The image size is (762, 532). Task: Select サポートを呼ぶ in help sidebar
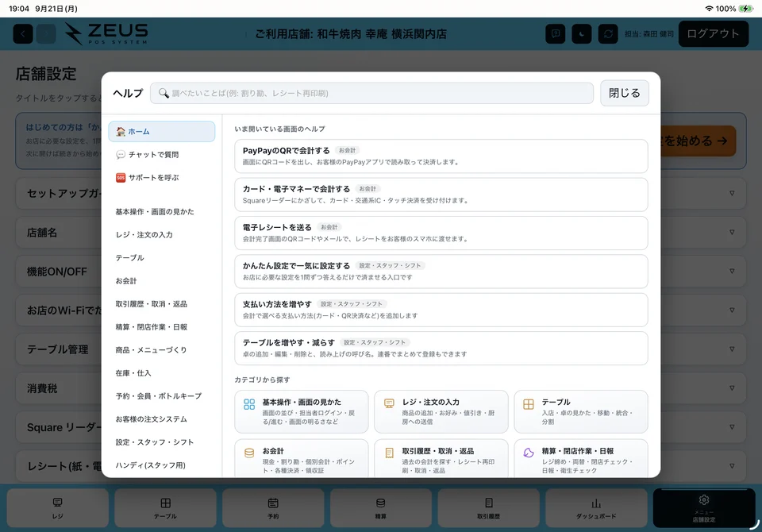tap(162, 178)
